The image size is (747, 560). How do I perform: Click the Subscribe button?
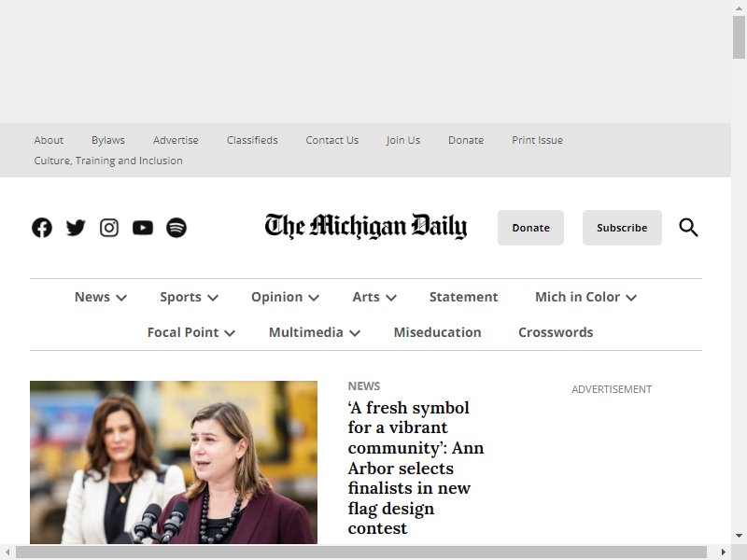coord(622,228)
